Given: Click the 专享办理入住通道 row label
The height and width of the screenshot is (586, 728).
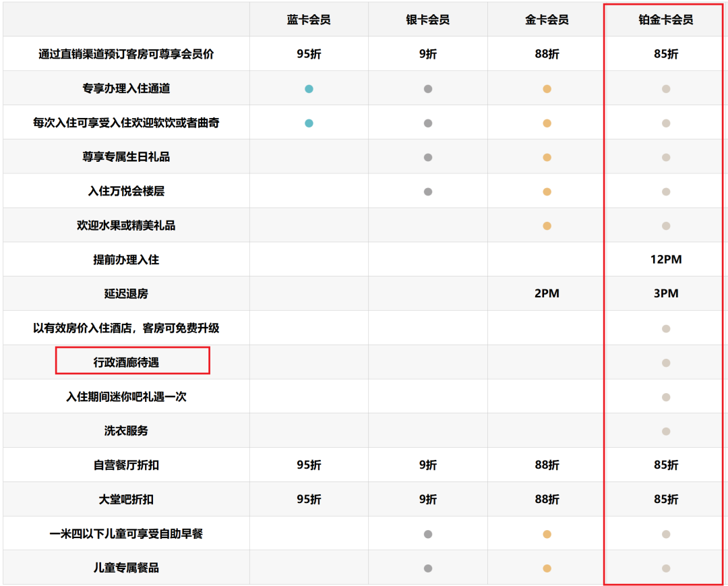Looking at the screenshot, I should pos(126,88).
